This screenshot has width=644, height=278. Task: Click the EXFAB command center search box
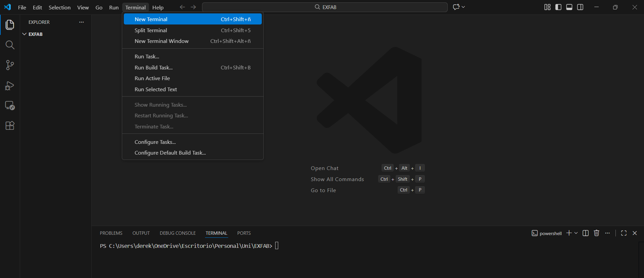point(325,7)
